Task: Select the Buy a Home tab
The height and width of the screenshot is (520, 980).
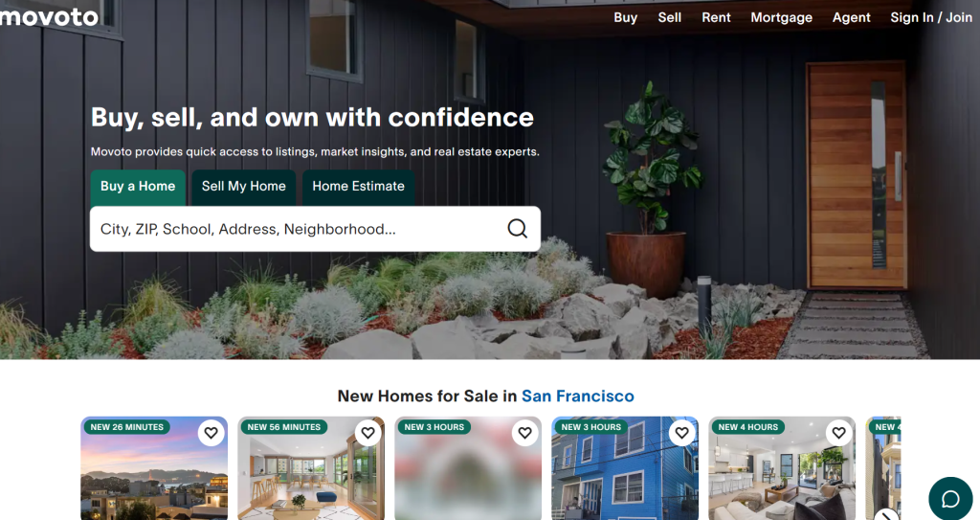Action: tap(138, 187)
